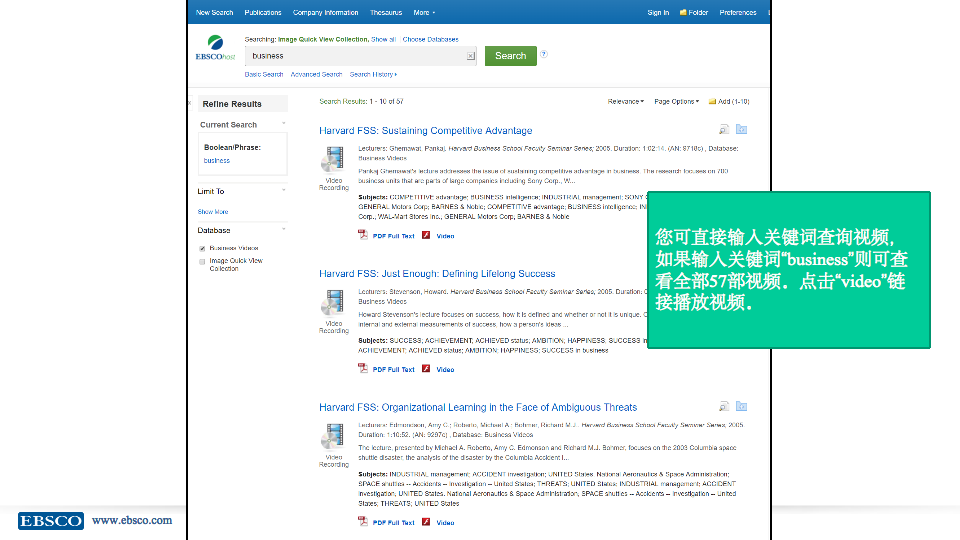This screenshot has height=540, width=960.
Task: Click the EBSCO logo in the footer
Action: (x=51, y=521)
